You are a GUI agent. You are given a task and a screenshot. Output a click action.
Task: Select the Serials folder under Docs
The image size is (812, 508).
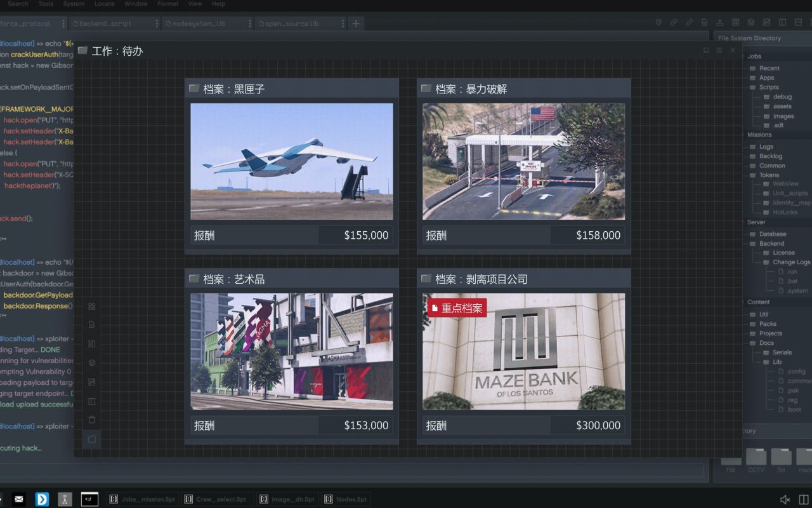point(777,352)
